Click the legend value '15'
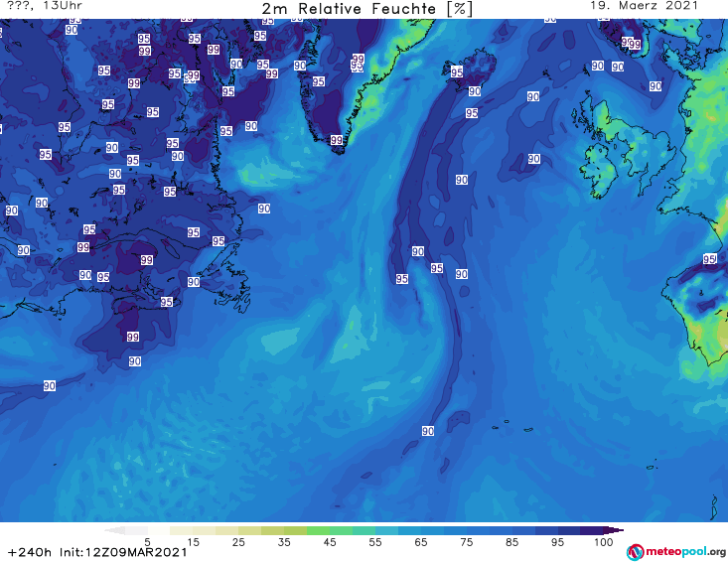This screenshot has height=562, width=728. coord(193,542)
